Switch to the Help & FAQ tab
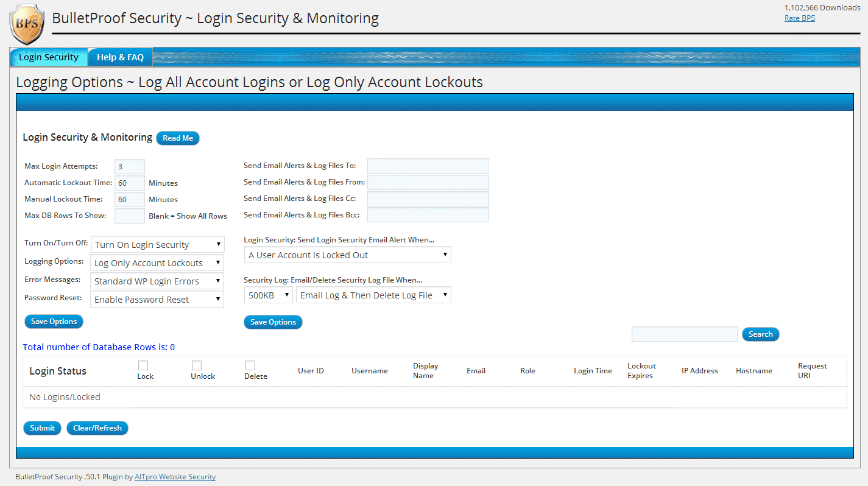The width and height of the screenshot is (868, 486). click(120, 57)
